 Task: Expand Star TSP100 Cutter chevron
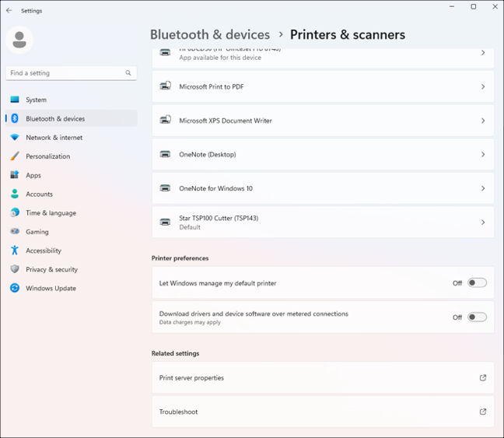pos(483,223)
